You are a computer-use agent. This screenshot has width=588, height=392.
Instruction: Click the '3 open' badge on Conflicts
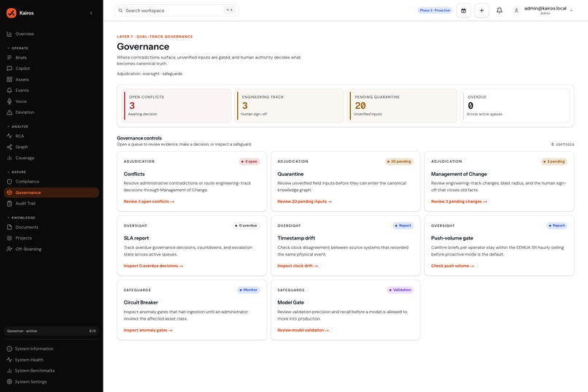[x=249, y=161]
